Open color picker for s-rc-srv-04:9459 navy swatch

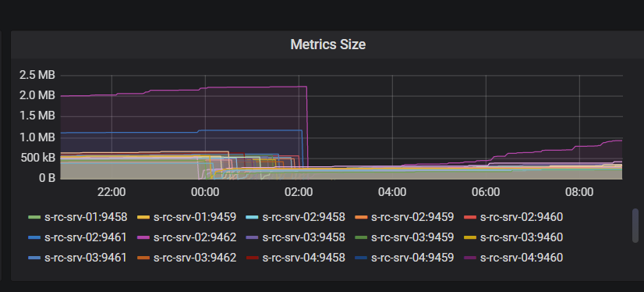pyautogui.click(x=361, y=258)
